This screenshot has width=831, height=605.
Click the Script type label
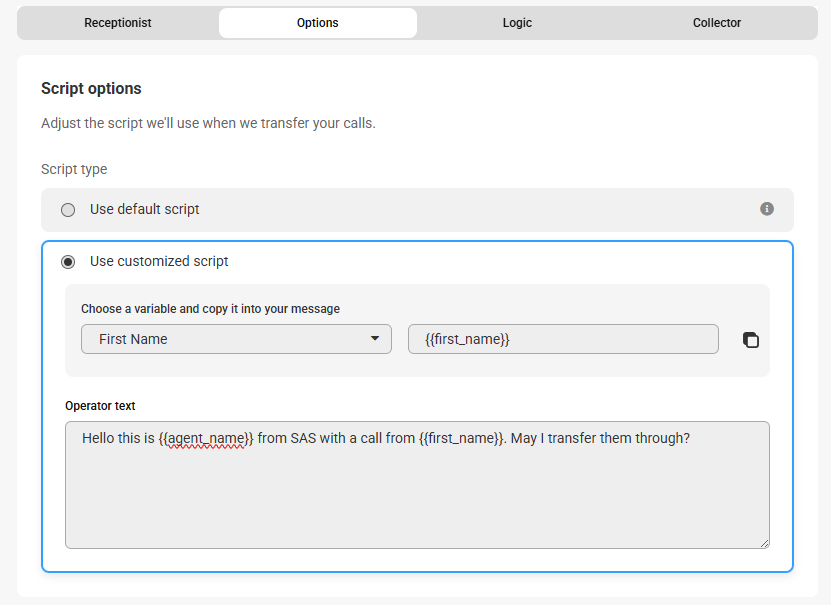[74, 169]
